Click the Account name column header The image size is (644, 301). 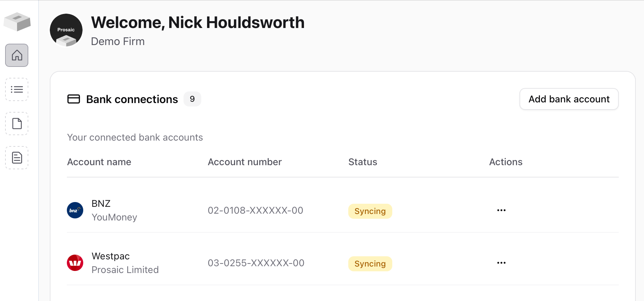click(99, 162)
